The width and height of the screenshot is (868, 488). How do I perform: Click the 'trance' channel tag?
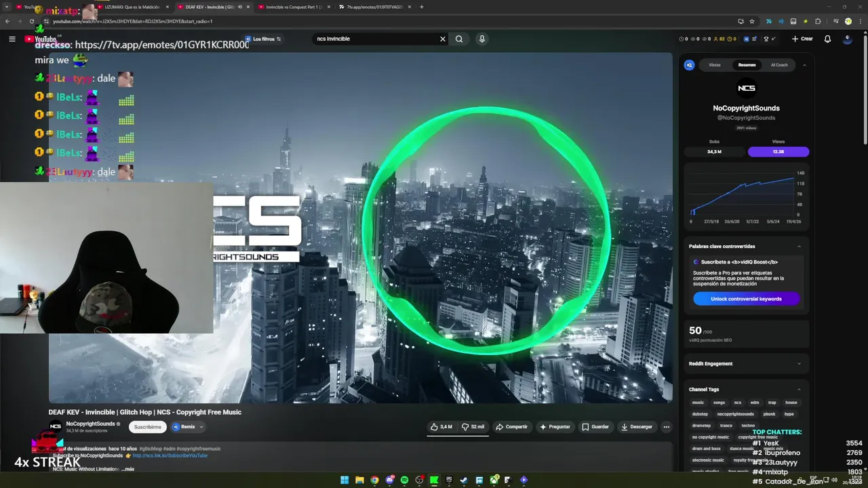pos(726,426)
